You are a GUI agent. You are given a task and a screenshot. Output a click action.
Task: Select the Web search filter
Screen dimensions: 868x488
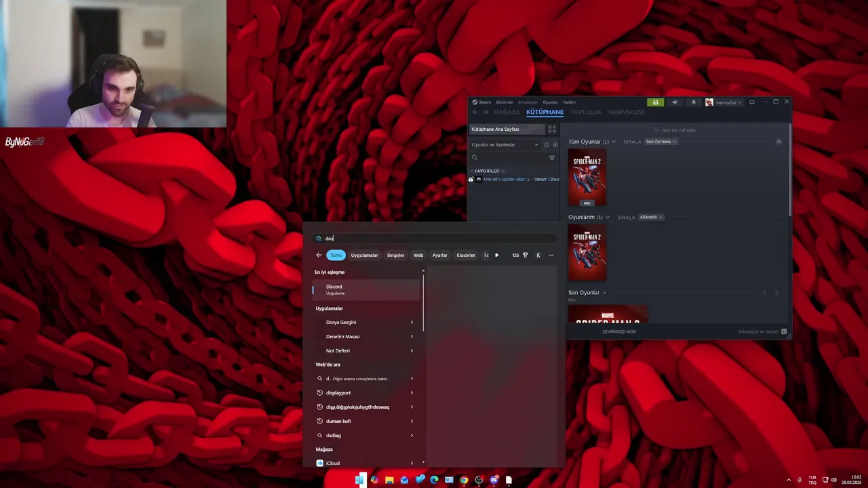tap(418, 256)
